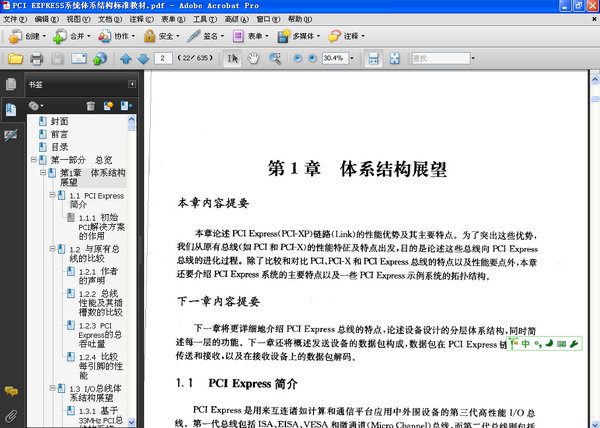
Task: Jump to bookmark 1.1.1 初始PCI解决方案的作用
Action: (101, 227)
